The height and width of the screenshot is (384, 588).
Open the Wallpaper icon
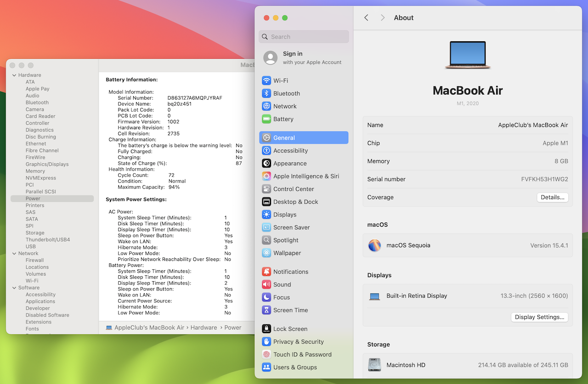266,253
